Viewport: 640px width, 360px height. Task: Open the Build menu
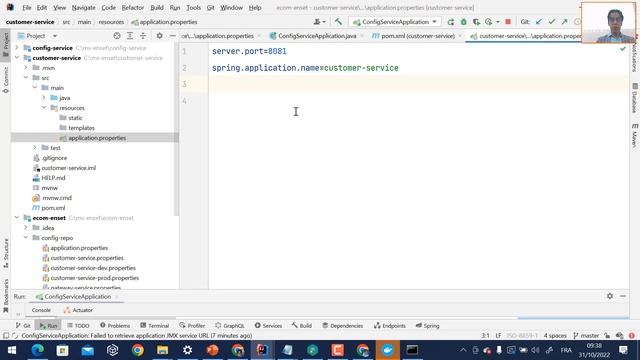click(x=157, y=8)
